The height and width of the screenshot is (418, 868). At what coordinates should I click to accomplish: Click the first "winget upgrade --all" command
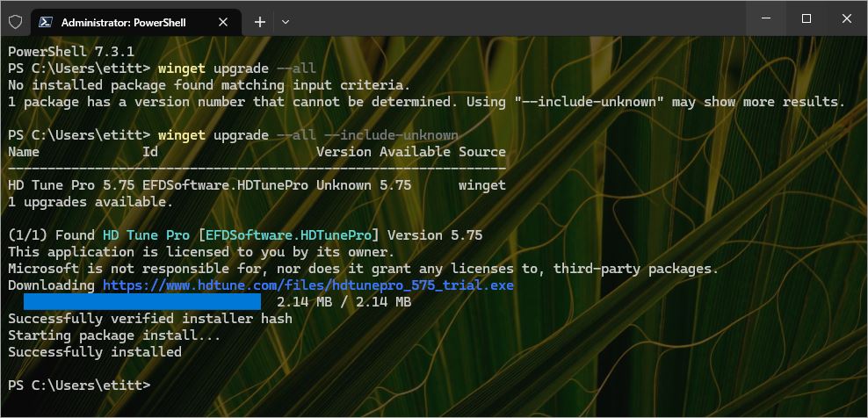pyautogui.click(x=236, y=68)
